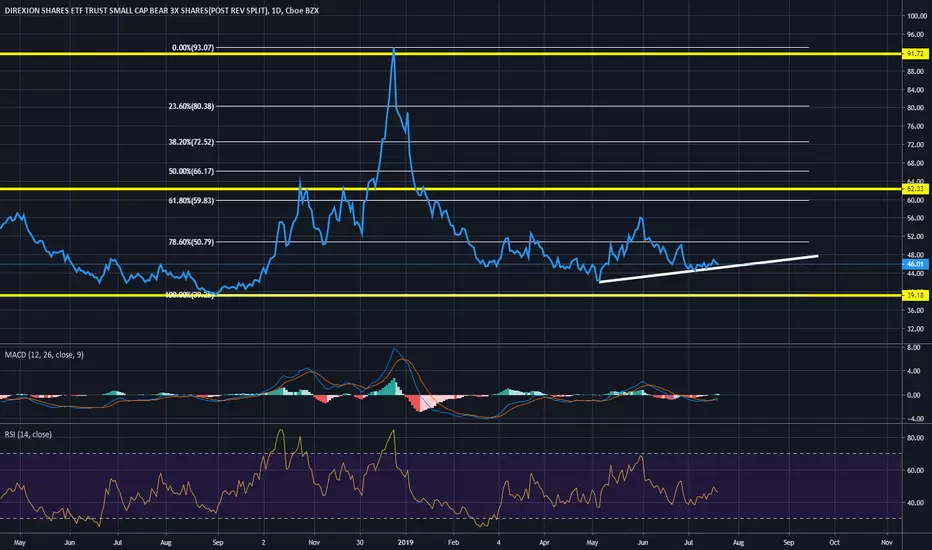The width and height of the screenshot is (932, 550).
Task: Select the RSI (14, close) indicator legend
Action: pos(28,435)
